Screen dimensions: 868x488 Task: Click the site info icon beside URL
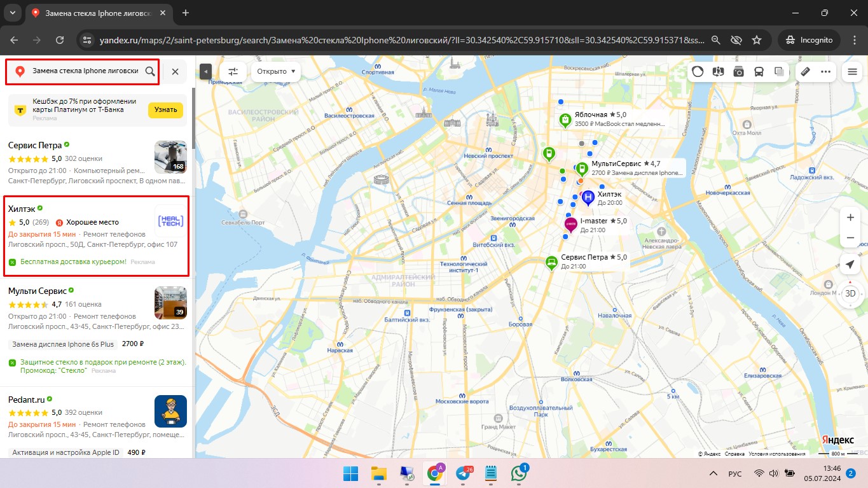point(88,39)
